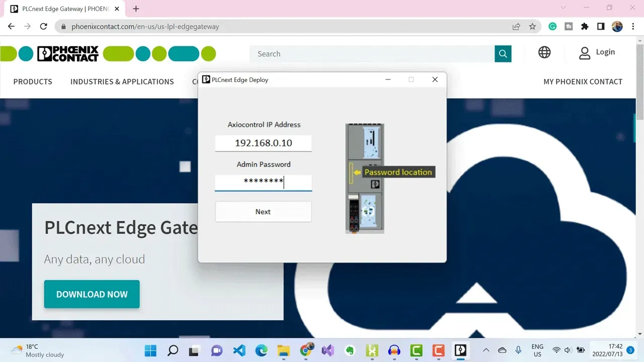This screenshot has width=644, height=362.
Task: Click the Windows Start button
Action: [150, 350]
